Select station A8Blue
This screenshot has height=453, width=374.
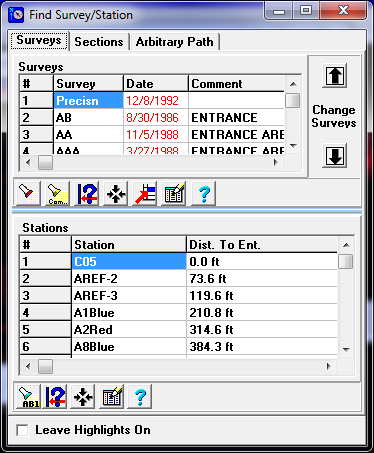[x=129, y=346]
